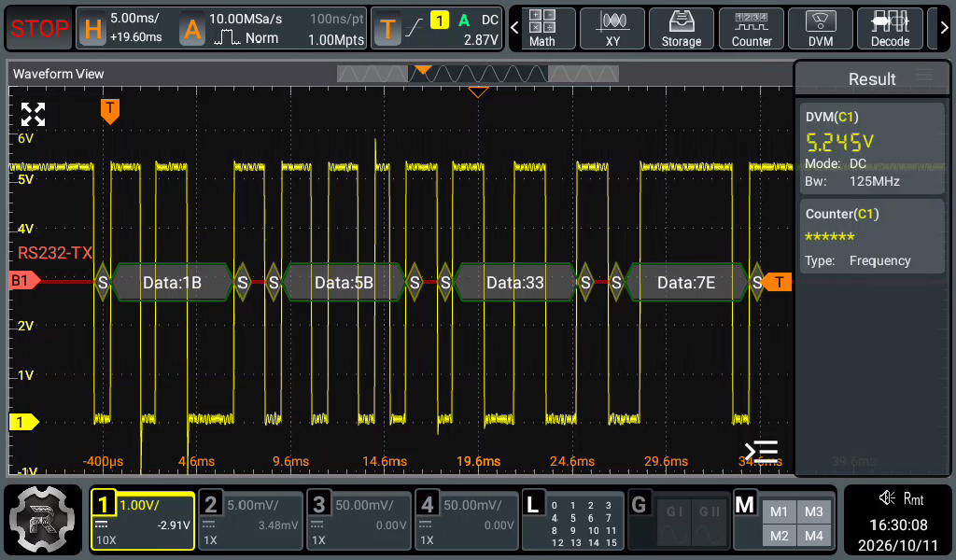The height and width of the screenshot is (560, 956).
Task: Click the RS232-TX bus label
Action: (x=55, y=253)
